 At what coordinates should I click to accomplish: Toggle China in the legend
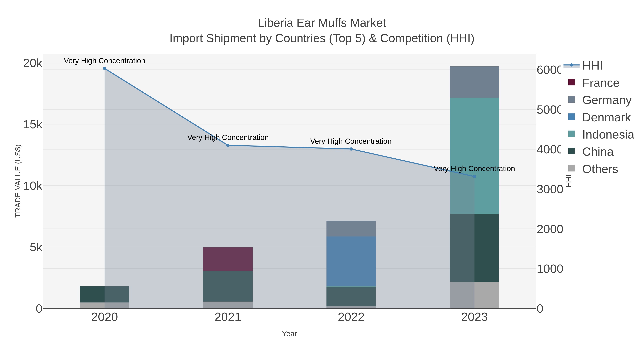[x=591, y=152]
